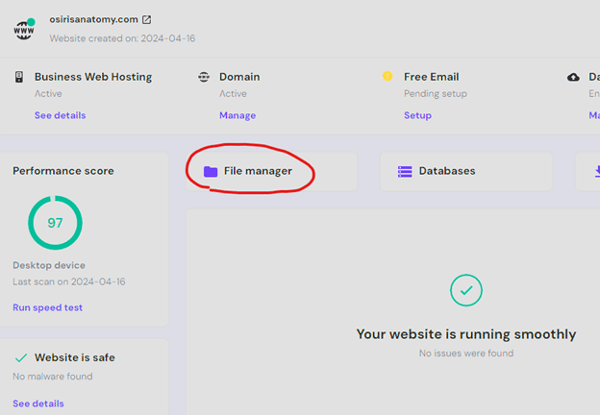Image resolution: width=600 pixels, height=415 pixels.
Task: Open external link icon beside osirisanatomy.com
Action: [x=147, y=20]
